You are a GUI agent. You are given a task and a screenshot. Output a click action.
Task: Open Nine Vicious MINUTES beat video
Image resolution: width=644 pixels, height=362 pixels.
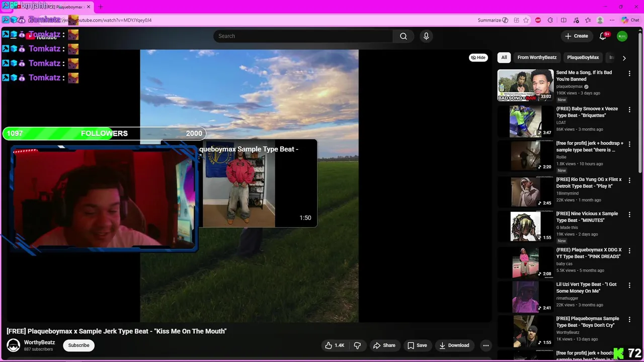point(525,226)
